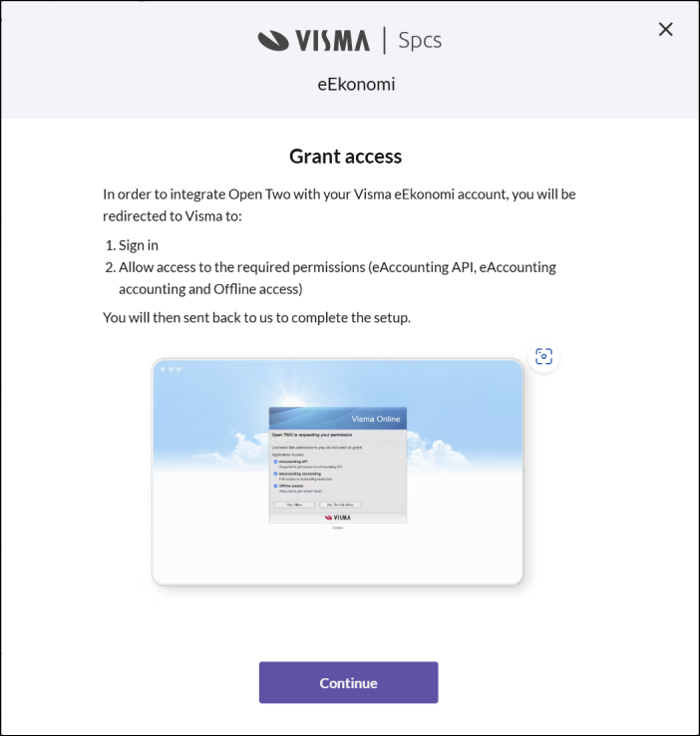Click Yes, Allow in the preview

[294, 505]
